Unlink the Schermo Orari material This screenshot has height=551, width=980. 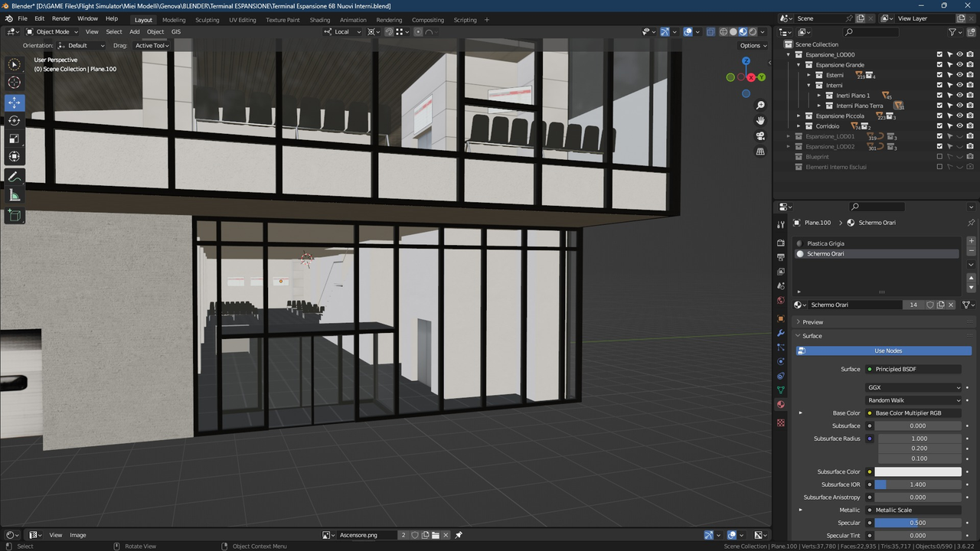pyautogui.click(x=951, y=305)
